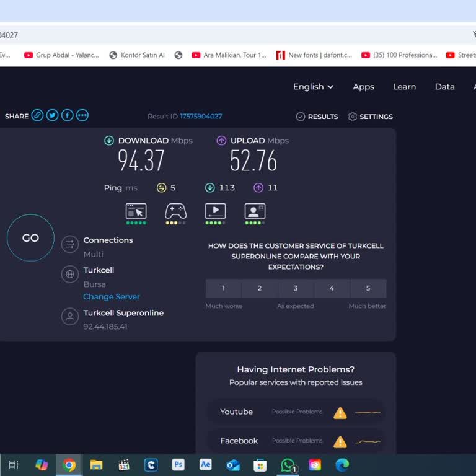
Task: Open Task View on the taskbar
Action: (14, 465)
